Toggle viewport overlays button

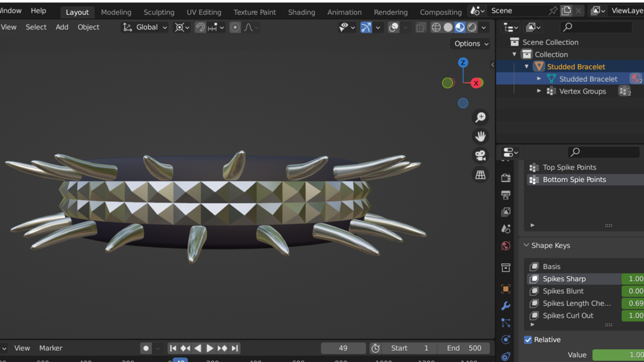(x=393, y=27)
